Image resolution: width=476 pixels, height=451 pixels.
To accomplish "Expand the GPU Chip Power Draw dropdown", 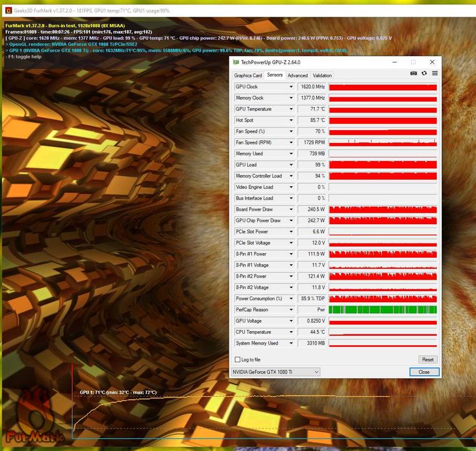I will [291, 220].
